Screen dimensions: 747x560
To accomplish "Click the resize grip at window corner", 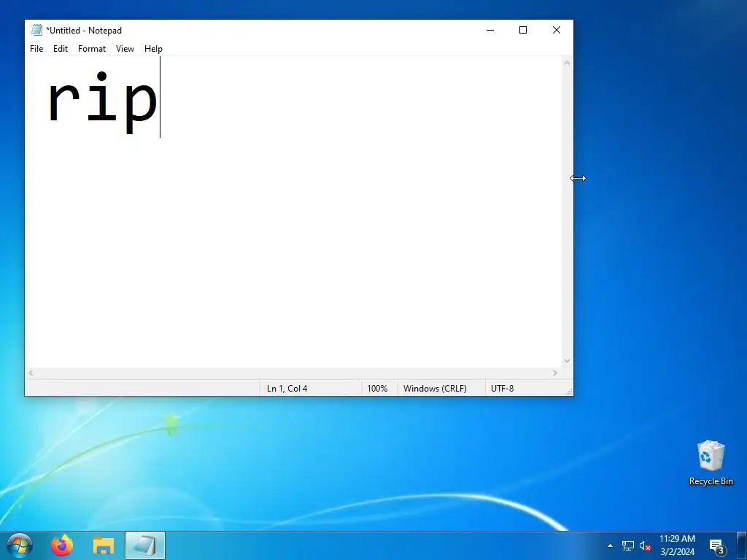I will coord(569,392).
